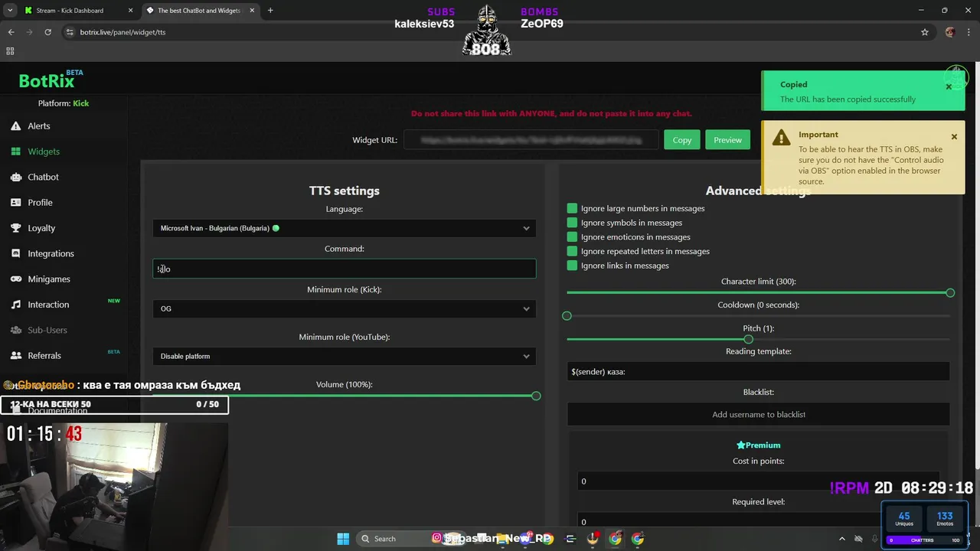Adjust the Pitch slider handle
Viewport: 980px width, 551px height.
748,339
